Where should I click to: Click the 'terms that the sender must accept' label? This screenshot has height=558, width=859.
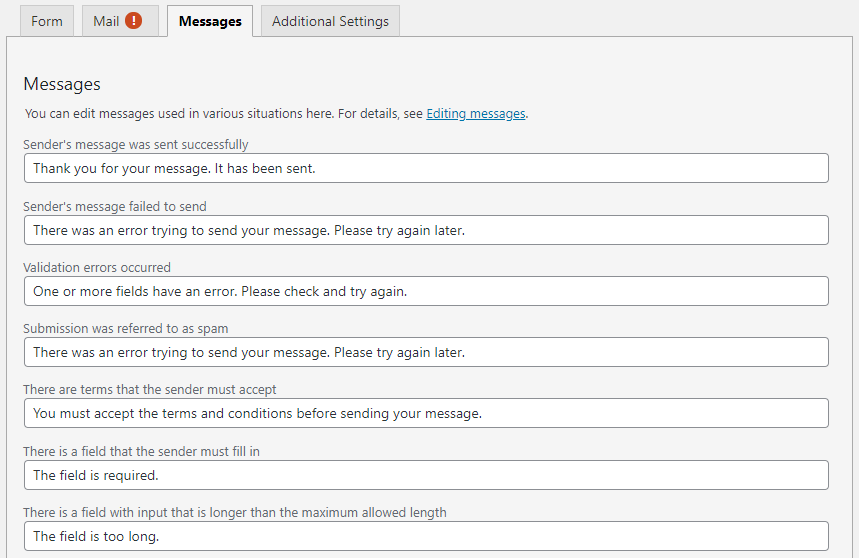tap(150, 389)
